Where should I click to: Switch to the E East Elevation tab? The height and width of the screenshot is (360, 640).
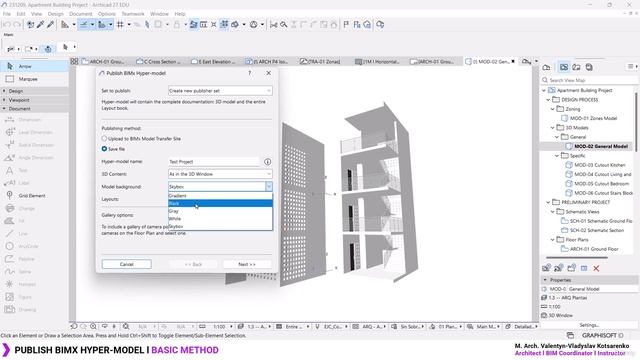click(x=213, y=62)
